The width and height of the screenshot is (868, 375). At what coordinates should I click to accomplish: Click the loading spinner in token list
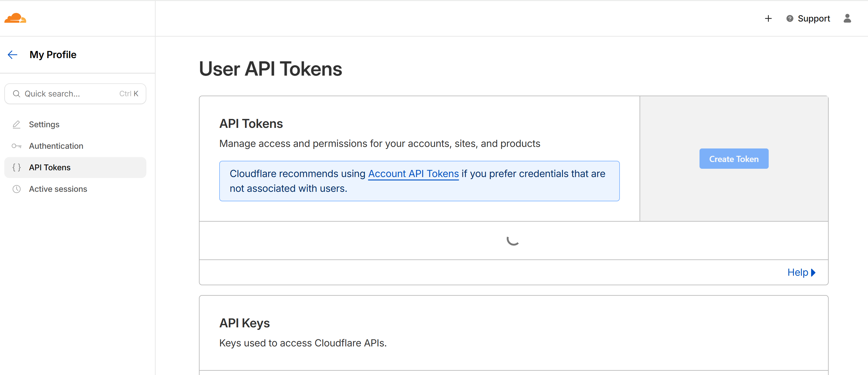click(x=513, y=240)
